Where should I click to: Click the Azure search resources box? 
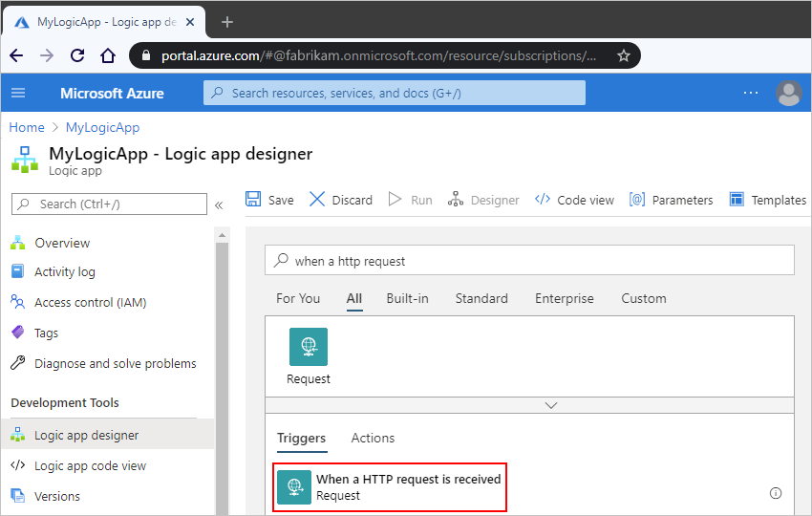coord(395,93)
